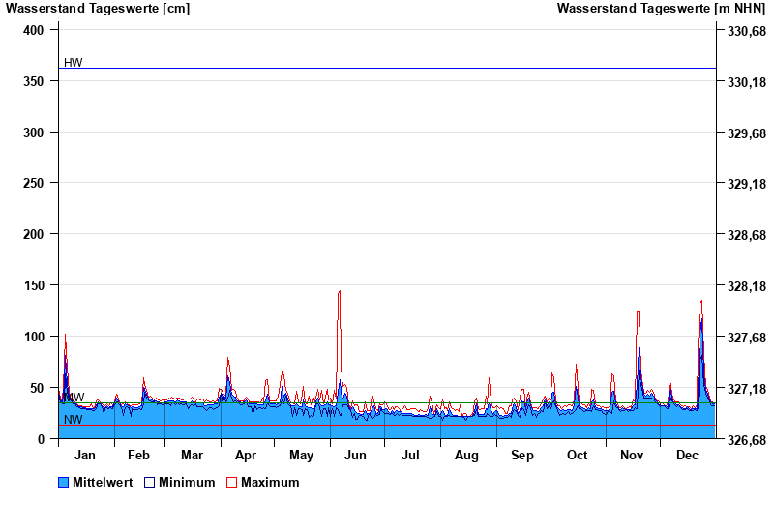Select the Mittelwert legend label

pos(102,482)
